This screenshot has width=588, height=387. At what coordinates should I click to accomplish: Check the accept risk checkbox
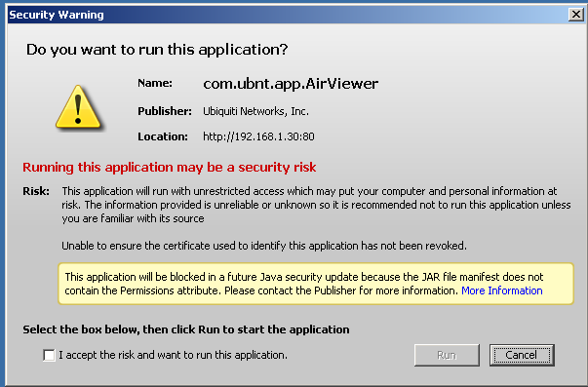coord(49,355)
